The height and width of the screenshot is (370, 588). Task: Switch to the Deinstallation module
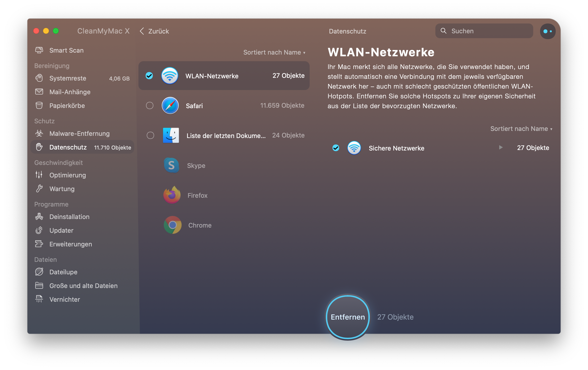(x=69, y=217)
